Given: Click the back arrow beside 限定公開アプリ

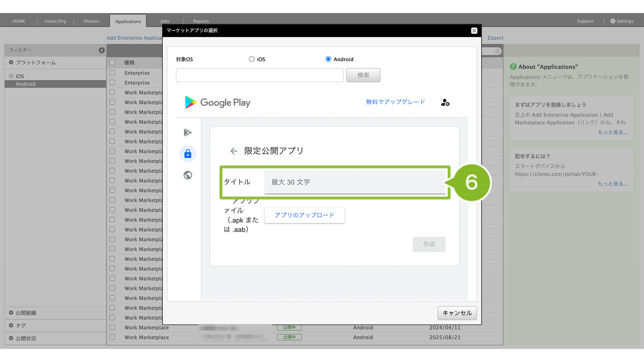Looking at the screenshot, I should 234,151.
